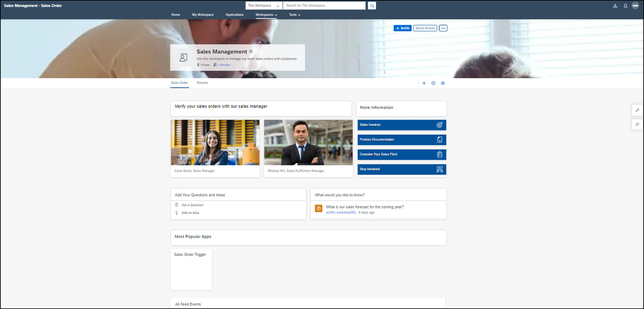Click the search magnifier button
Screen dimensions: 644x309
pyautogui.click(x=372, y=6)
